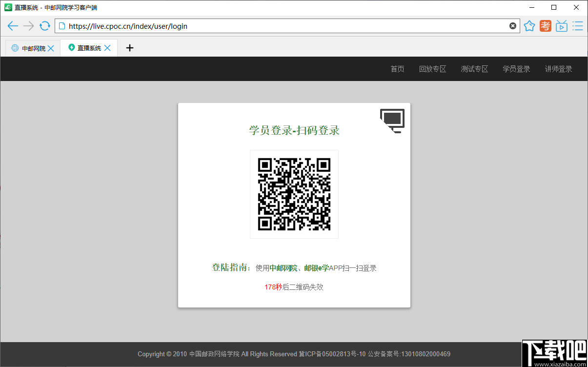
Task: Switch to the 中邮网院 tab
Action: (x=33, y=48)
